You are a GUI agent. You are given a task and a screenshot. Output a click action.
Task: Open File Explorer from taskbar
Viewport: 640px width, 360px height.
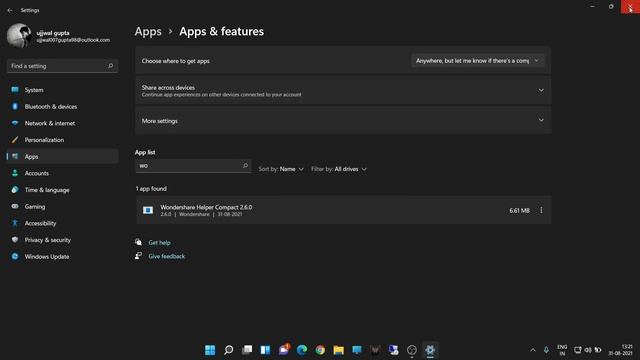click(x=338, y=350)
